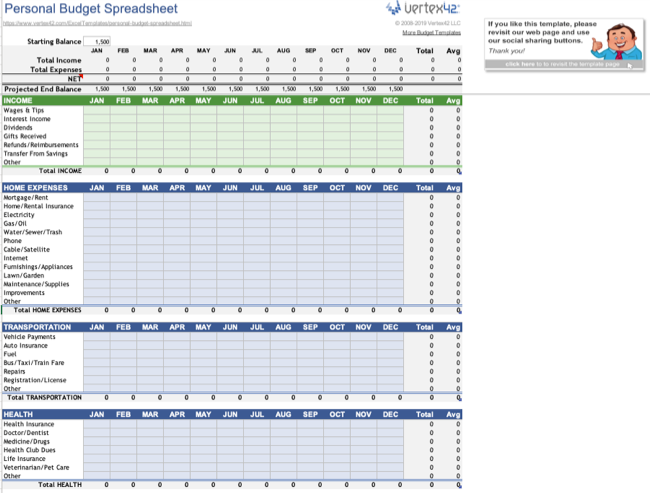Select the Wages & Tips JAN cell
650x493 pixels.
97,110
